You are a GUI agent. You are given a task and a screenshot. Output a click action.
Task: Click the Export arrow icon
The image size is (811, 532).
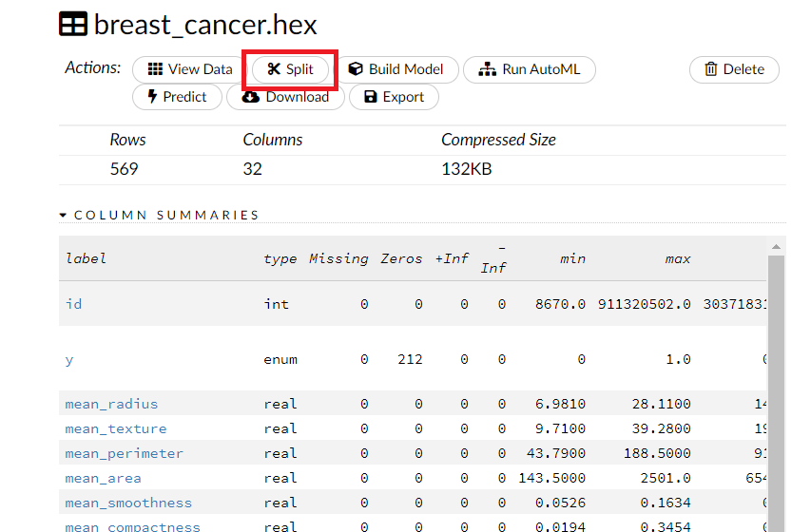[370, 97]
